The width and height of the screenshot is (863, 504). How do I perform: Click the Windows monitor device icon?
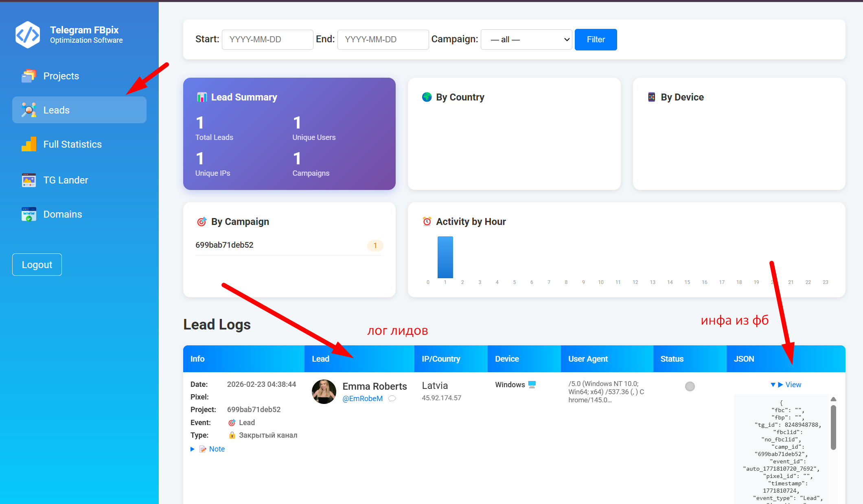click(x=532, y=385)
